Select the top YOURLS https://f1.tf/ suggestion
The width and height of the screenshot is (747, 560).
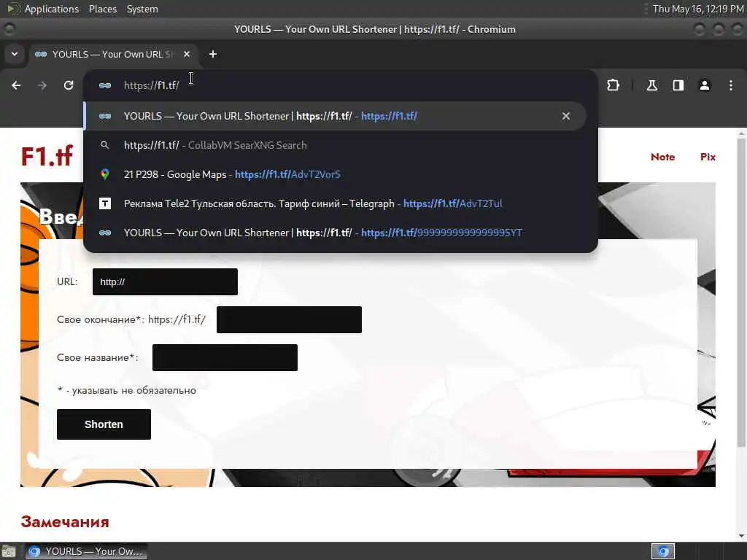coord(335,116)
